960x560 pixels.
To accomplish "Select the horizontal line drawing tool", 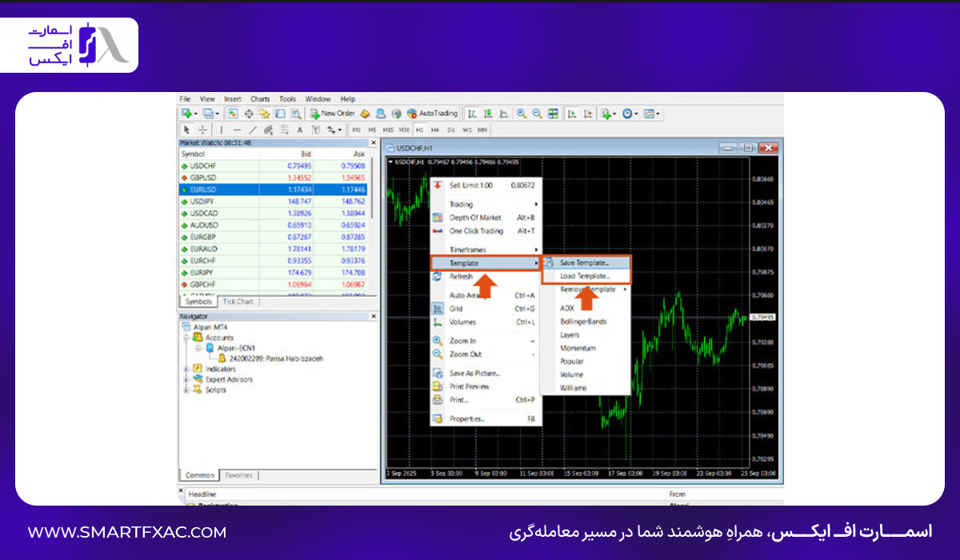I will [237, 130].
